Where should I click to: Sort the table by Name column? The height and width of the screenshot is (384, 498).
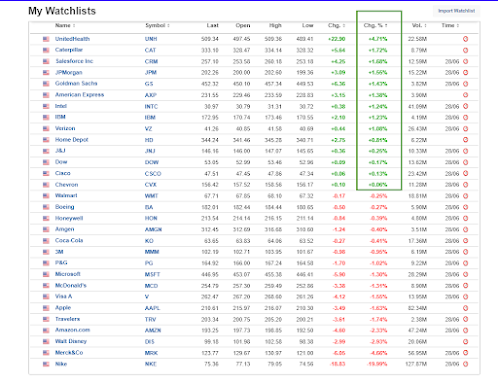click(x=65, y=25)
